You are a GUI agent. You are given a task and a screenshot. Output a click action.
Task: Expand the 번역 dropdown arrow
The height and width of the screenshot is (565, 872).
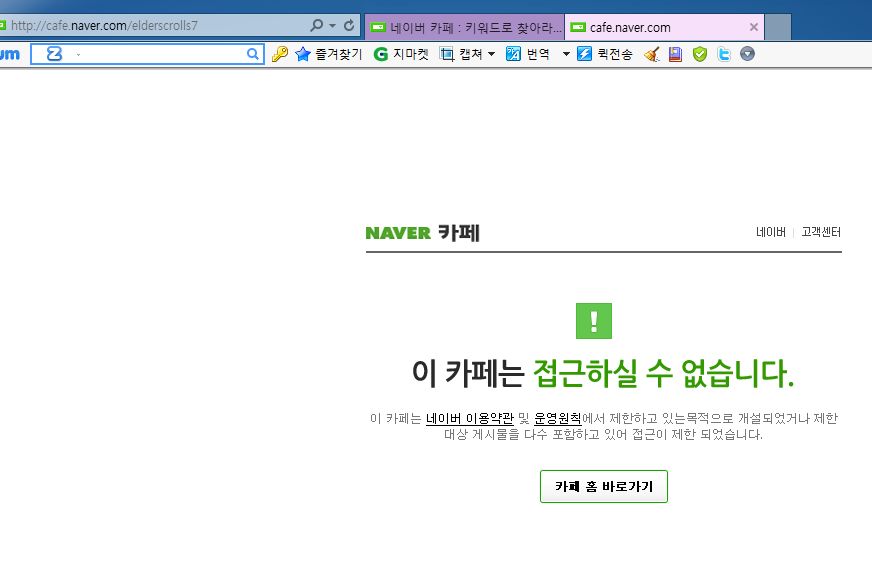[x=566, y=54]
